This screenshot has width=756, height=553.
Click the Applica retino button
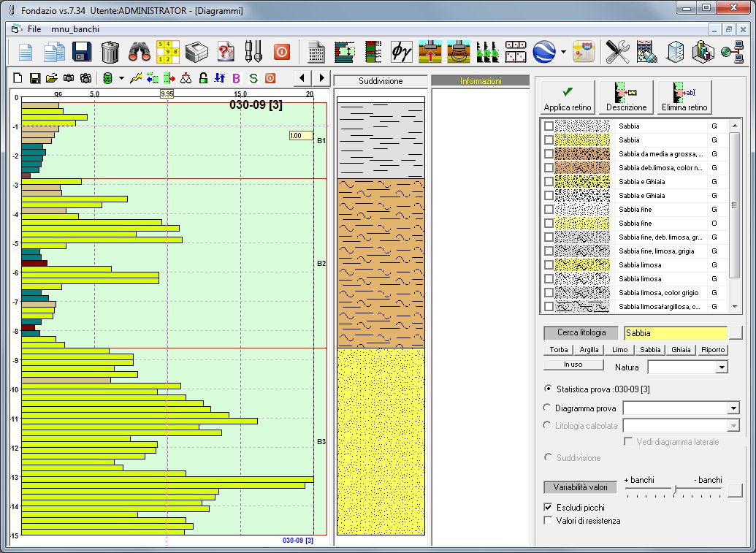point(568,97)
